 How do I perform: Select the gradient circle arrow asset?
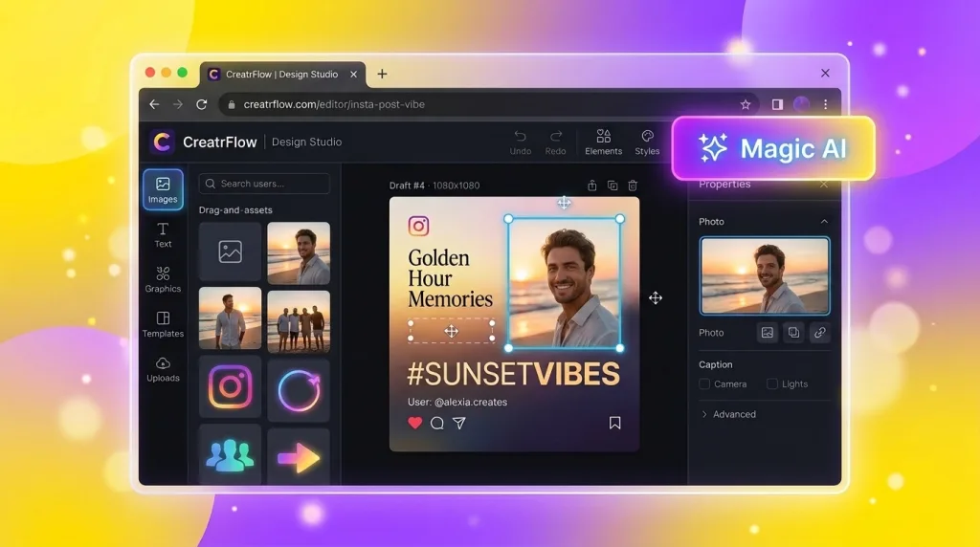tap(299, 390)
